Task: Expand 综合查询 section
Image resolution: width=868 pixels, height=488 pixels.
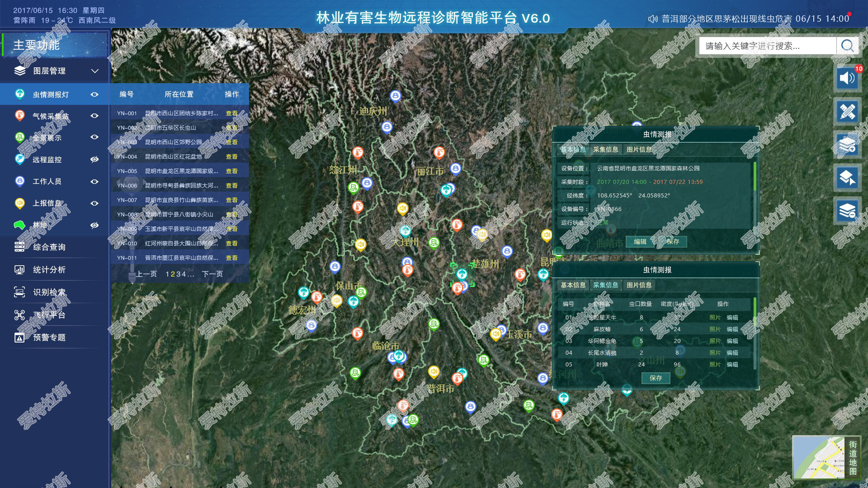Action: 49,247
